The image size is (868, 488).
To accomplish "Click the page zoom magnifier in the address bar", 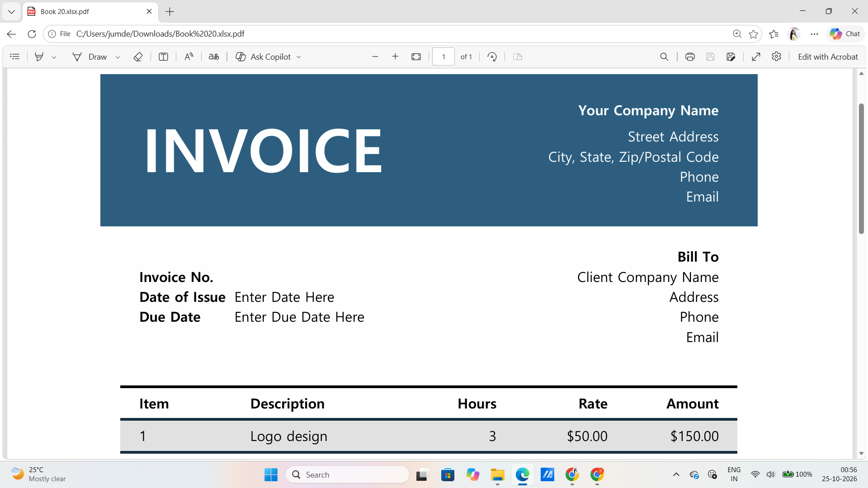I will 737,34.
